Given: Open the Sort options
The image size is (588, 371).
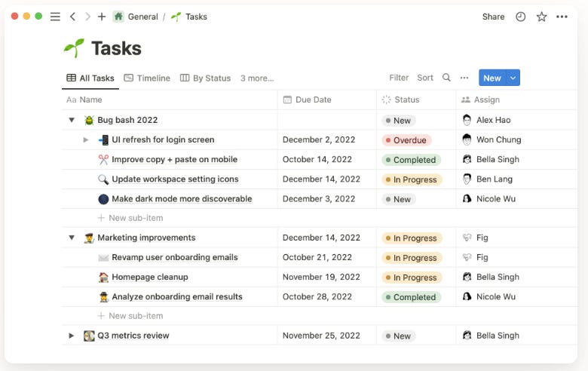Looking at the screenshot, I should pyautogui.click(x=425, y=78).
